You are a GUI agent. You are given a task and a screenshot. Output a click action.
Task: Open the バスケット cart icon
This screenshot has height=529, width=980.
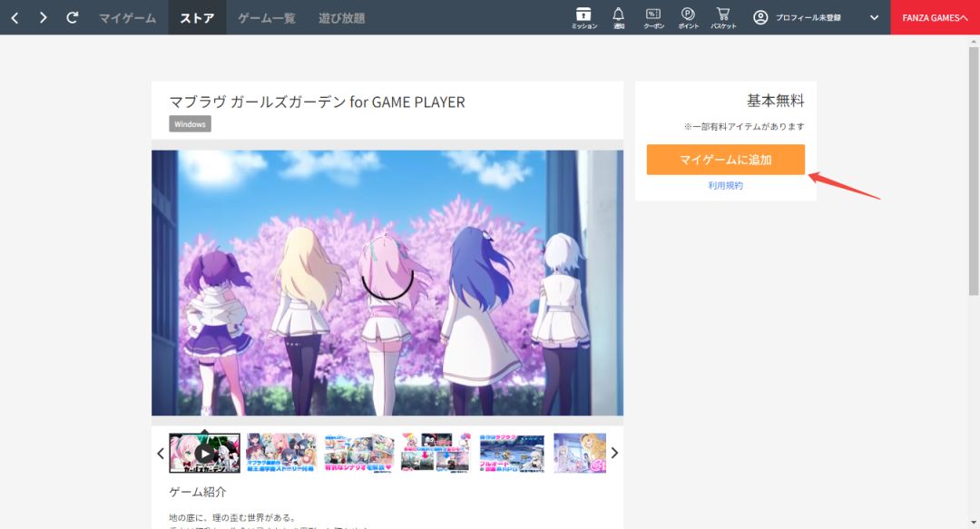click(723, 18)
